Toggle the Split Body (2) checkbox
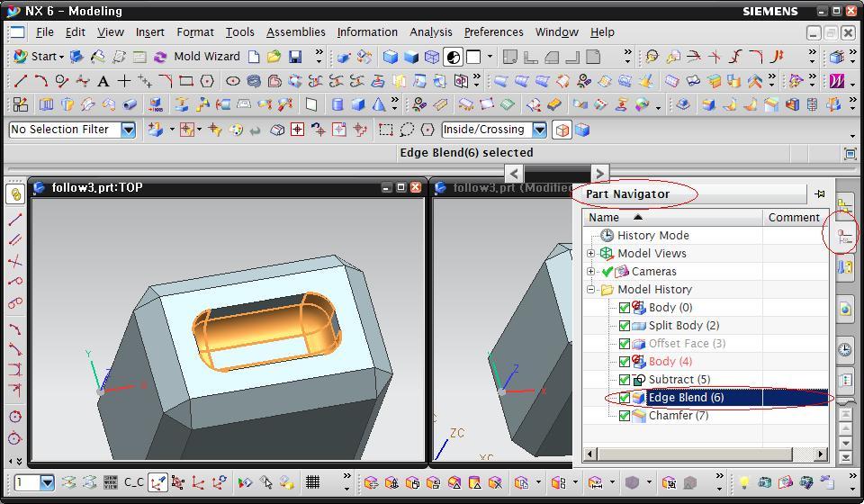This screenshot has width=864, height=504. tap(625, 326)
